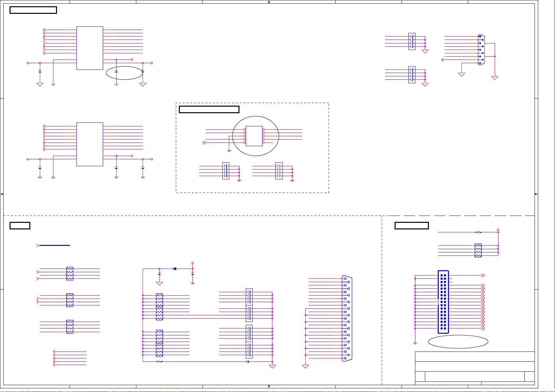Select the lower large IC block

tap(90, 144)
